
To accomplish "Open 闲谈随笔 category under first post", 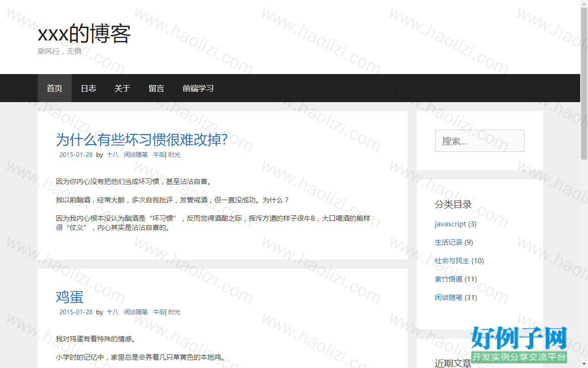I will point(136,155).
